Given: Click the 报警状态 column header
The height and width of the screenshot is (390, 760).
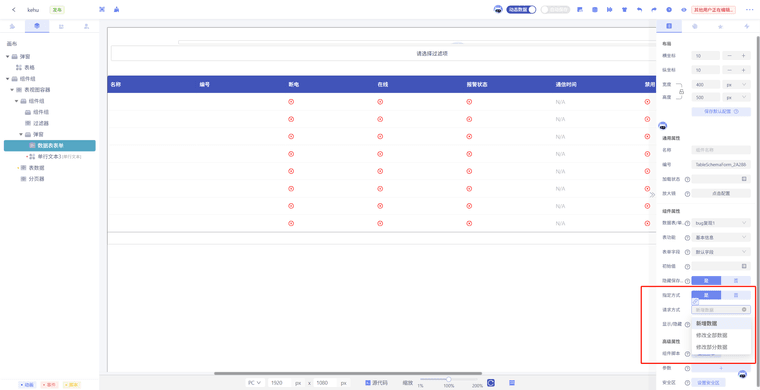Looking at the screenshot, I should click(x=476, y=84).
